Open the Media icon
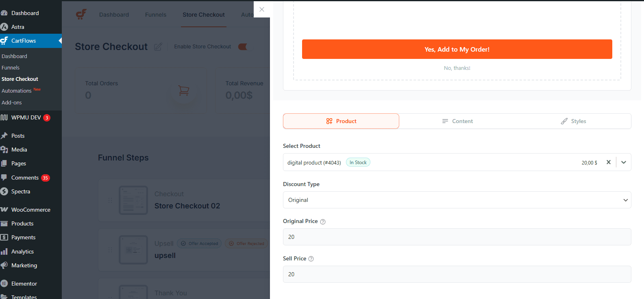Screen dimensions: 644x299 click(4, 149)
